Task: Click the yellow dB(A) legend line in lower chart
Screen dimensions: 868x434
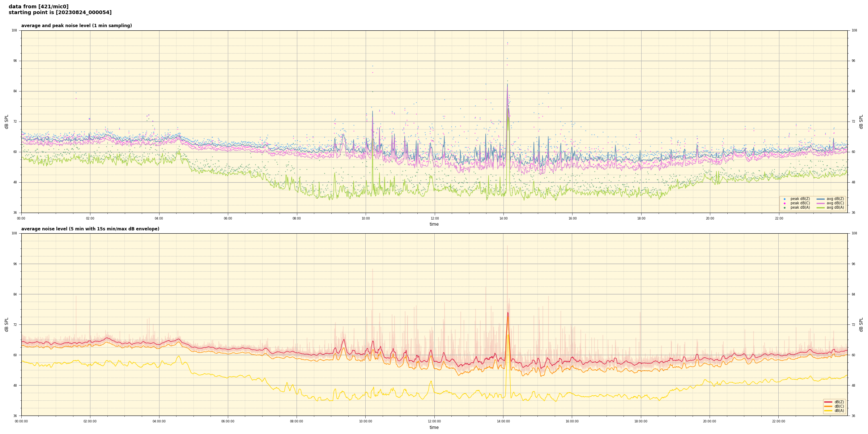Action: 828,410
